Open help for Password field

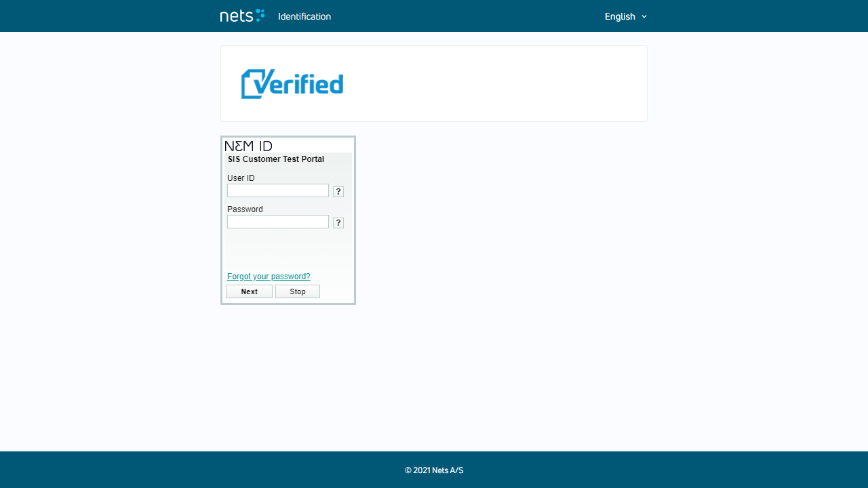[338, 223]
